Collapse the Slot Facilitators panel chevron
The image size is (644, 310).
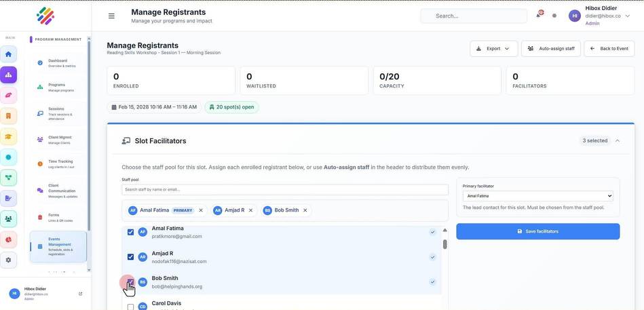[x=618, y=141]
